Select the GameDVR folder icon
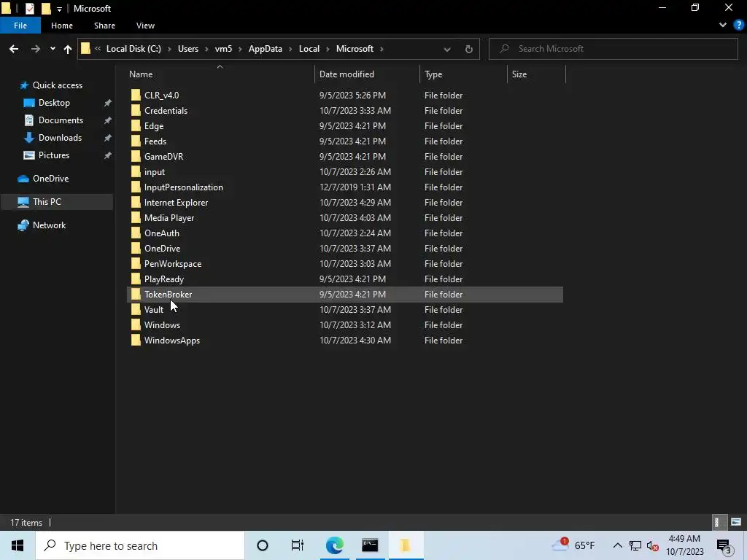 click(x=136, y=157)
